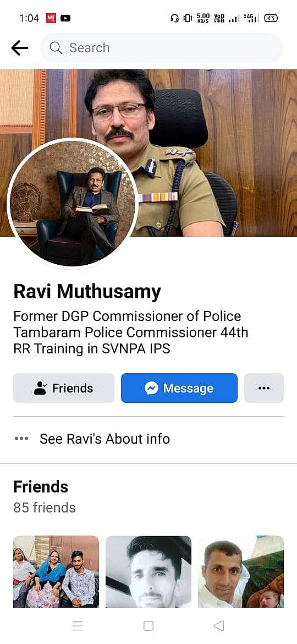The image size is (297, 644).
Task: Open first friend thumbnail with three people
Action: (x=56, y=571)
